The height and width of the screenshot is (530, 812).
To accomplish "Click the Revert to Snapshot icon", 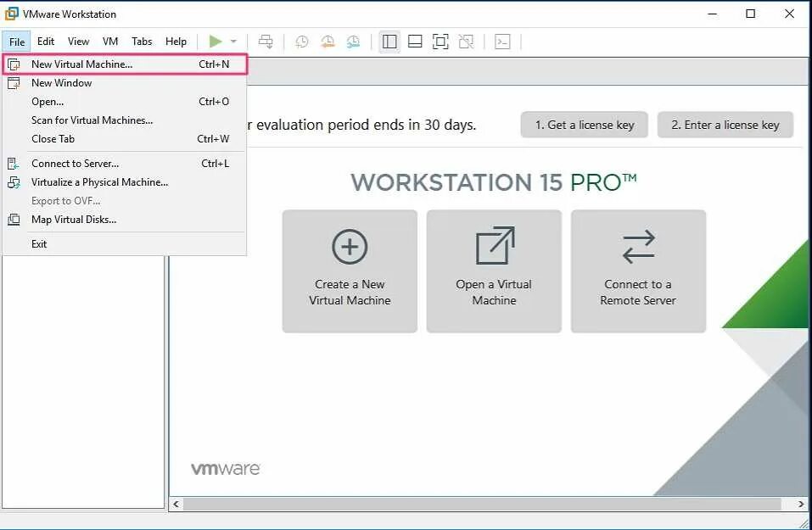I will (328, 42).
